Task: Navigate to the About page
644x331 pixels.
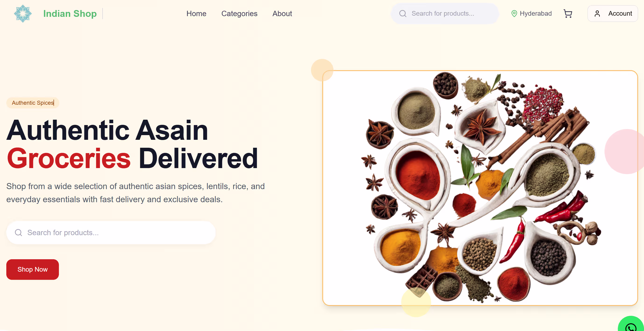Action: point(282,14)
